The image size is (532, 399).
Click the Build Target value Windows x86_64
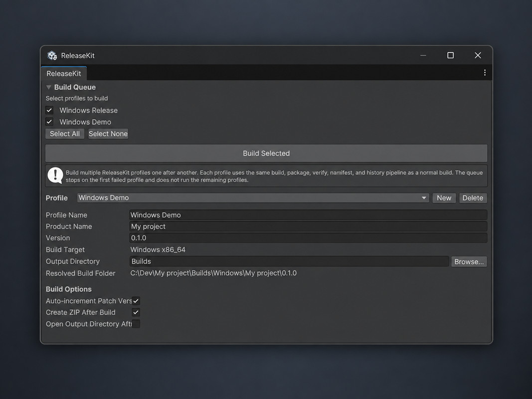[158, 250]
